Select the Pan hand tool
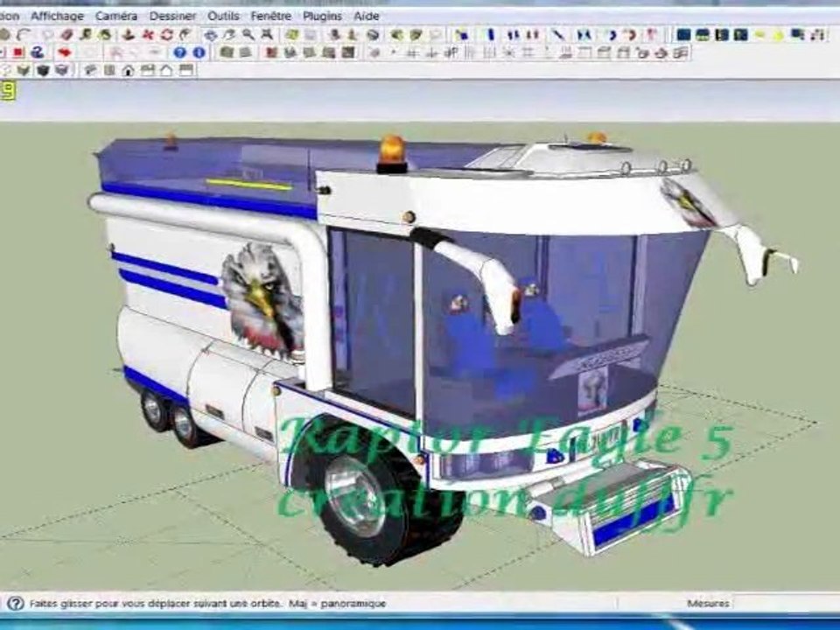Screen dimensions: 840x630 coord(229,35)
